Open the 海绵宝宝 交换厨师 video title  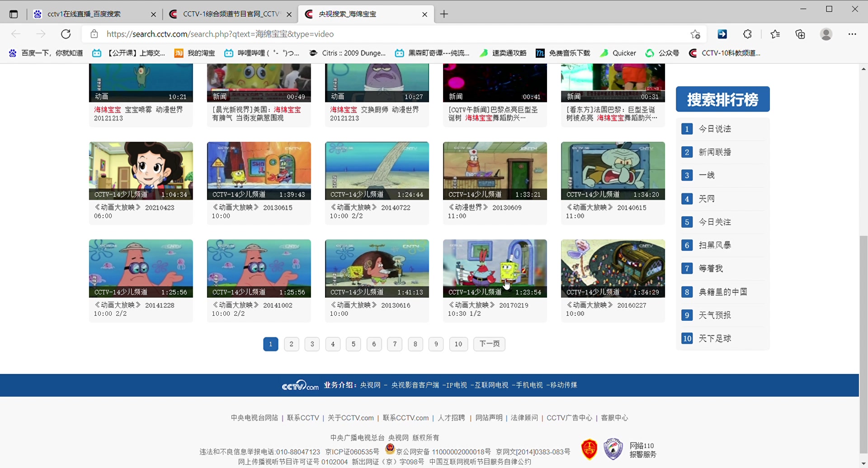tap(374, 114)
